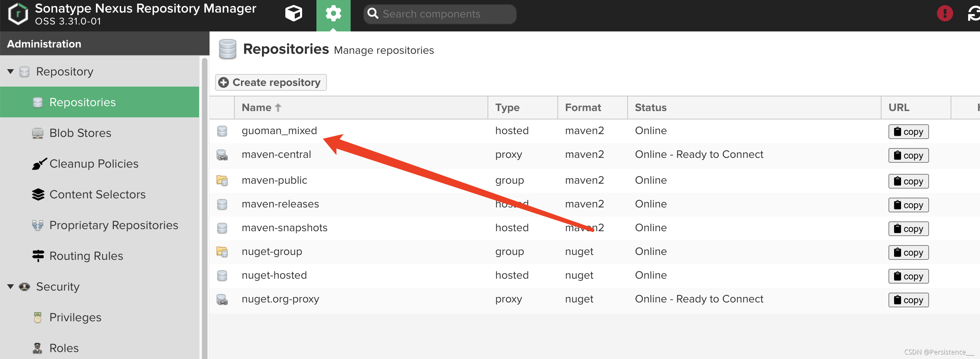Click the Repository section database icon
980x359 pixels.
click(x=24, y=72)
